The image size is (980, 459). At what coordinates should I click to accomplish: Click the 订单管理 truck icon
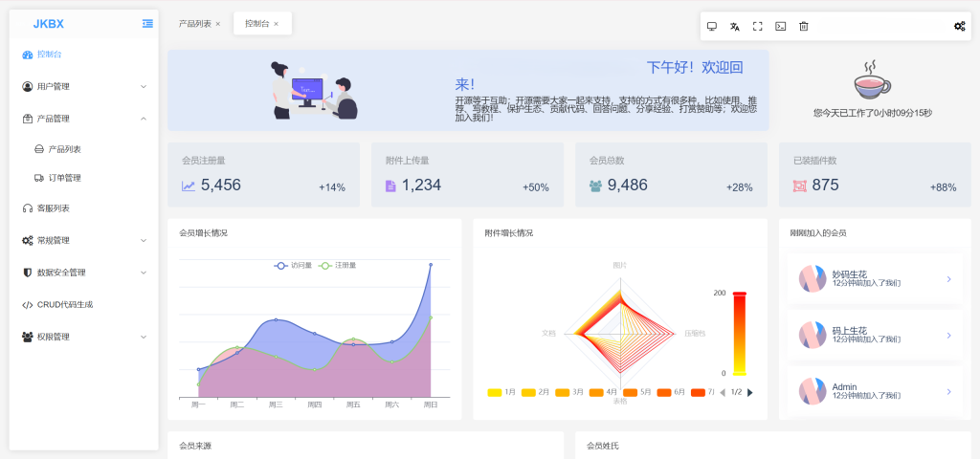(38, 178)
